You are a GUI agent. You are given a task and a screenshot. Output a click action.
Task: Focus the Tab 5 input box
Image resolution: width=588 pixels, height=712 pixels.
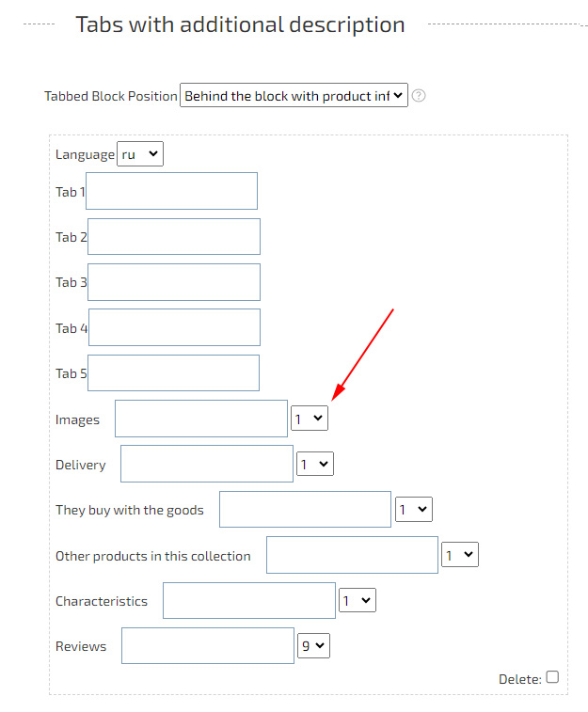[173, 372]
